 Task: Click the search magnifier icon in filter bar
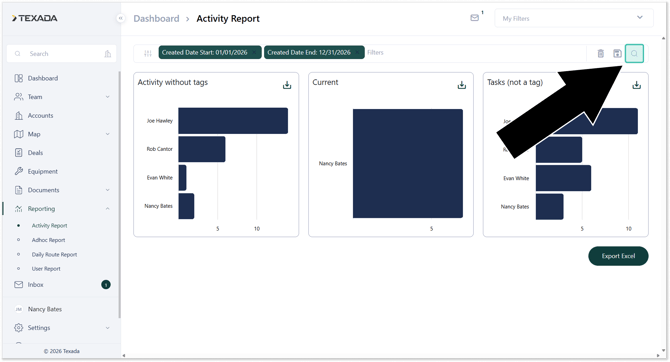634,53
